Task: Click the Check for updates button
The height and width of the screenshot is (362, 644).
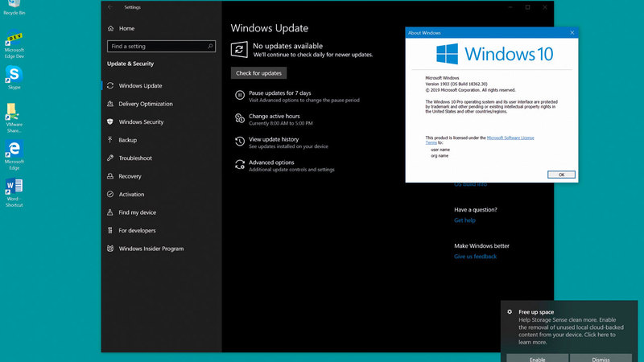Action: pyautogui.click(x=258, y=73)
